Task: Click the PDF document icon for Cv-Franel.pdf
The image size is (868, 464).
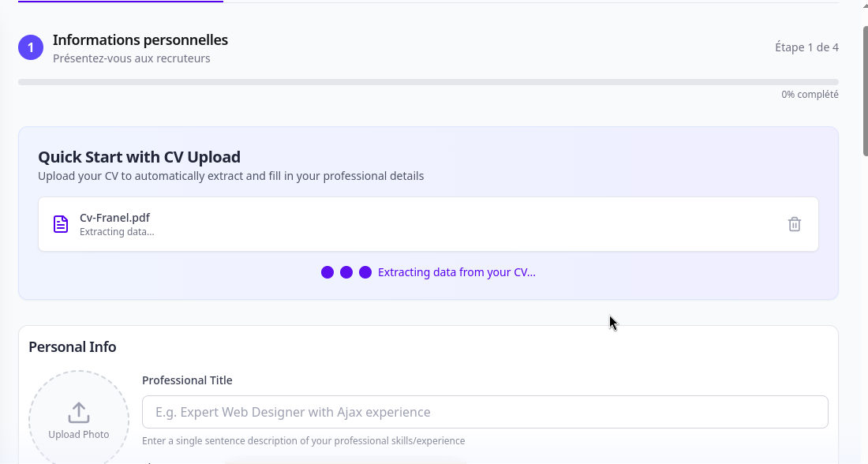Action: tap(61, 224)
